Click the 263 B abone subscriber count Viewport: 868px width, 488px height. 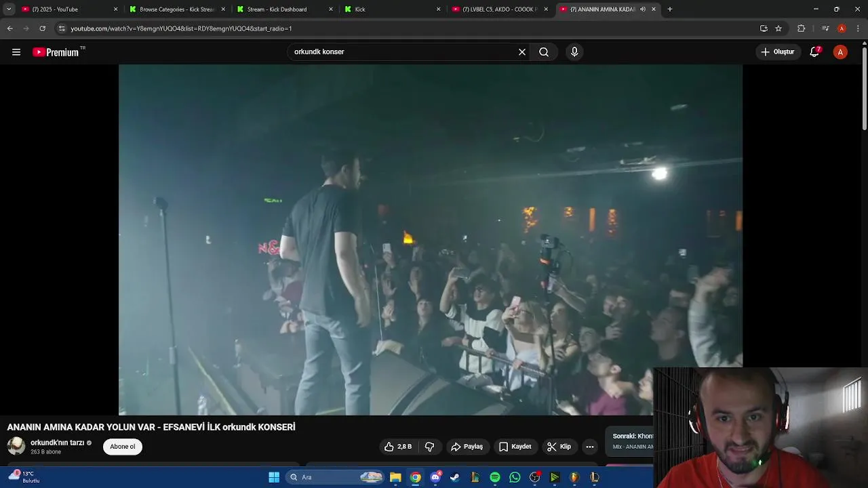[x=45, y=452]
